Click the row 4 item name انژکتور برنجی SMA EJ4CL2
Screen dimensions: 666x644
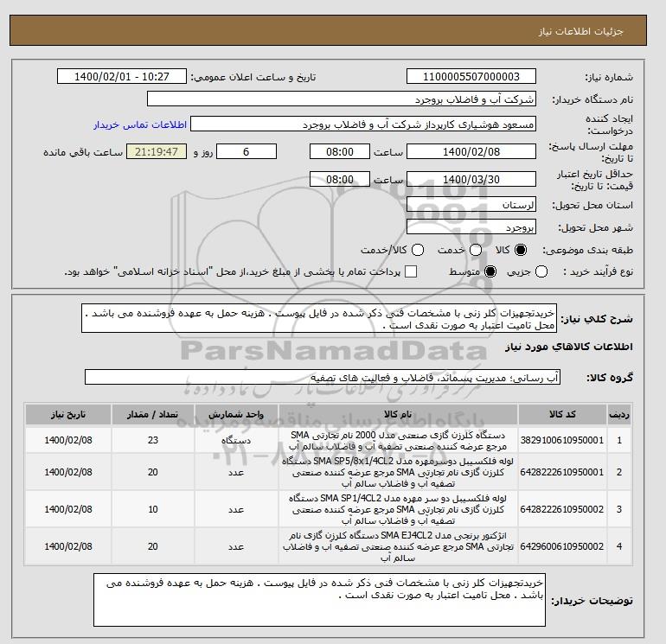(398, 546)
